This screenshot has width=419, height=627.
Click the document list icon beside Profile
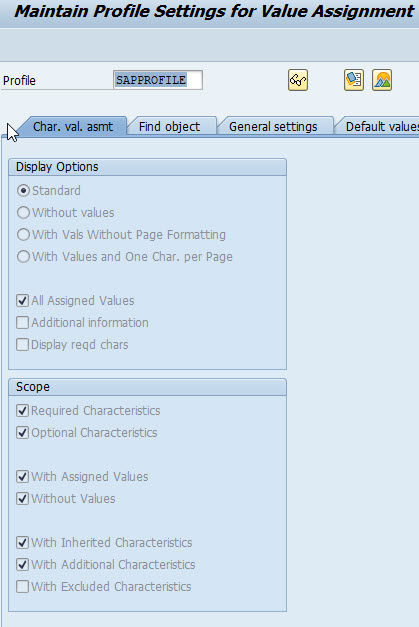click(x=354, y=80)
